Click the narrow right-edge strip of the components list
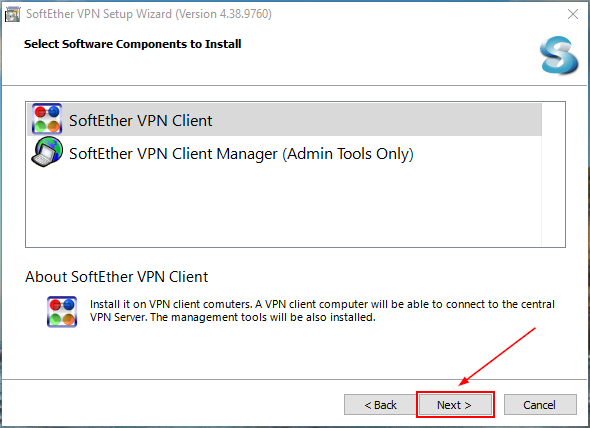 point(553,174)
